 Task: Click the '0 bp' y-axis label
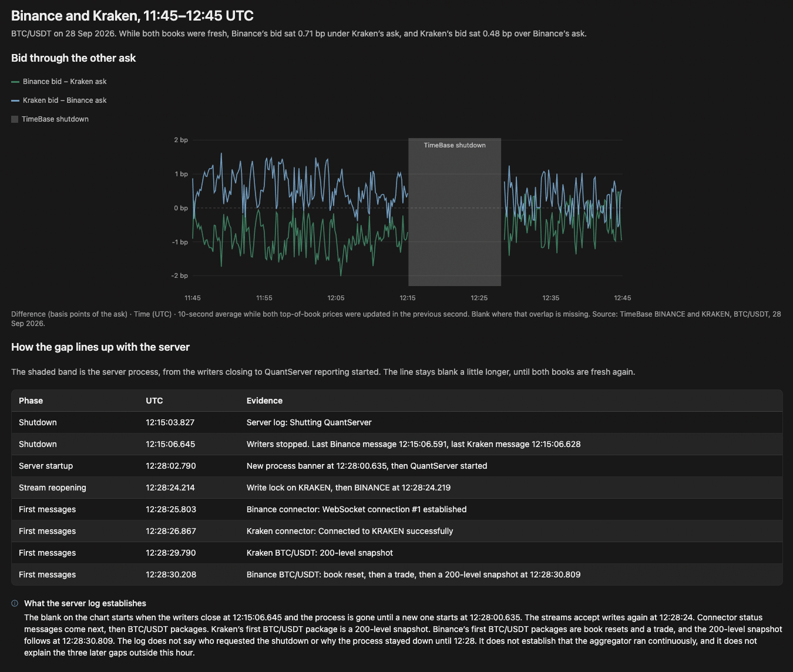tap(181, 208)
